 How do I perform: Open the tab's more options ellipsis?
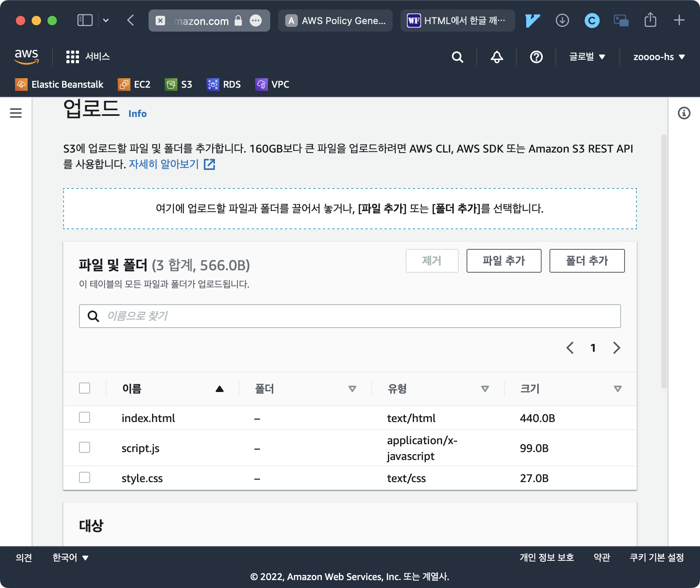256,21
